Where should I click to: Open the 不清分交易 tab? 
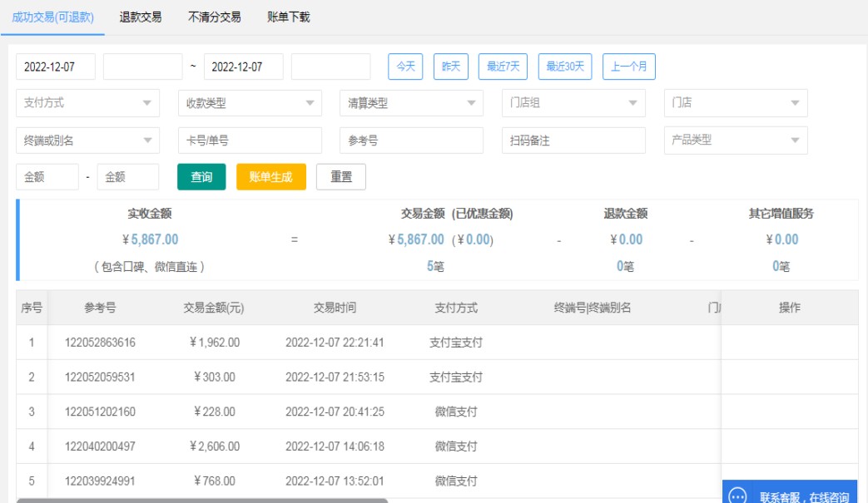click(x=215, y=17)
